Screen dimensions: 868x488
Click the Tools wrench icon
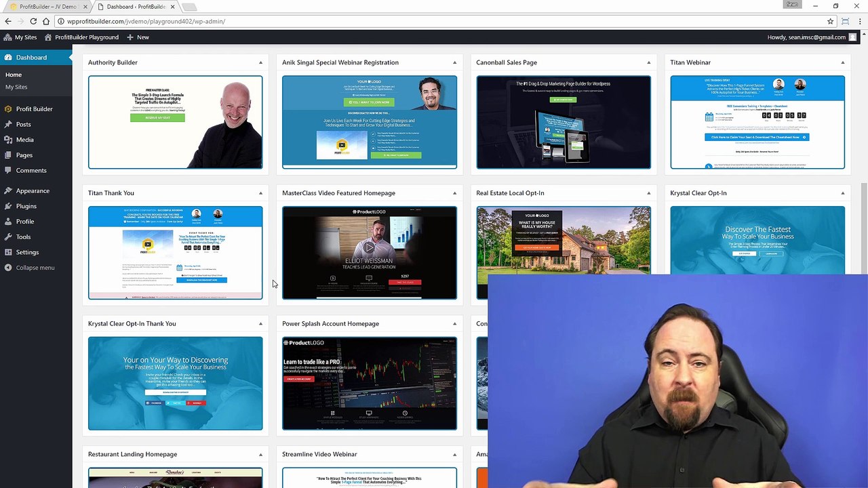coord(8,237)
